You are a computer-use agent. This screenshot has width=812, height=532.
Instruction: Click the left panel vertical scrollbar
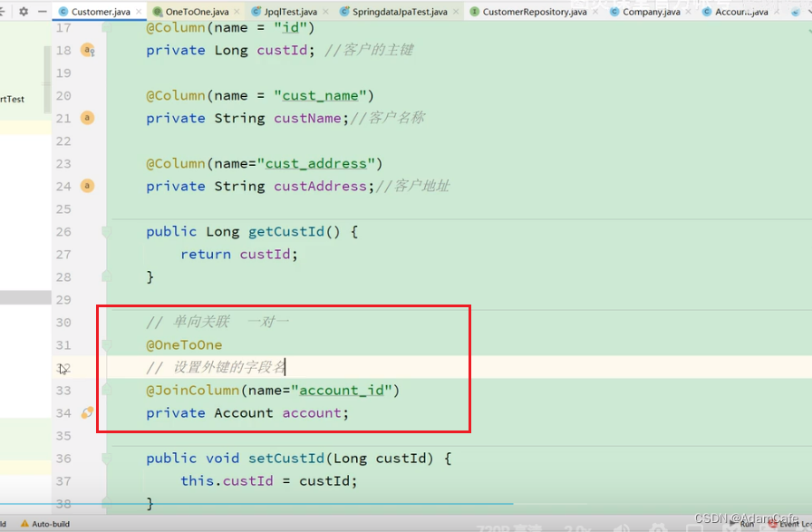tap(47, 81)
